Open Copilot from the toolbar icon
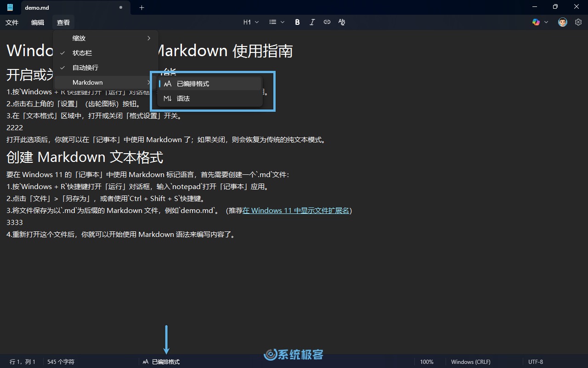This screenshot has width=588, height=368. point(536,22)
